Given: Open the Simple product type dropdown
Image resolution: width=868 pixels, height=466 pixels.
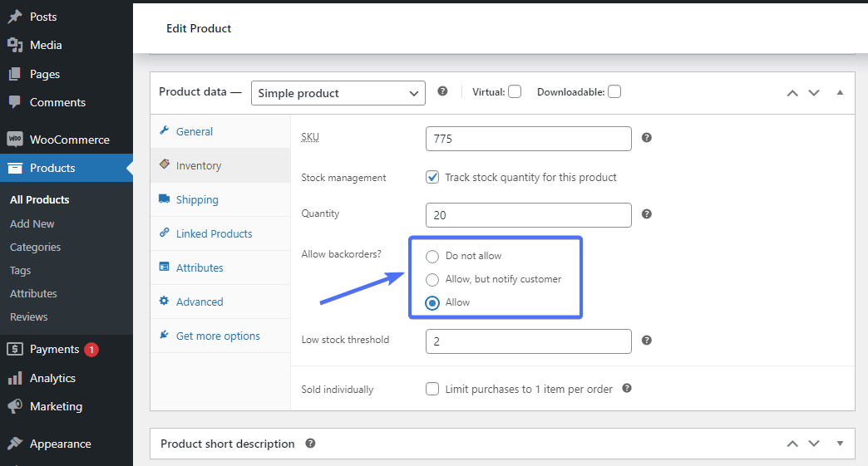Looking at the screenshot, I should point(338,93).
